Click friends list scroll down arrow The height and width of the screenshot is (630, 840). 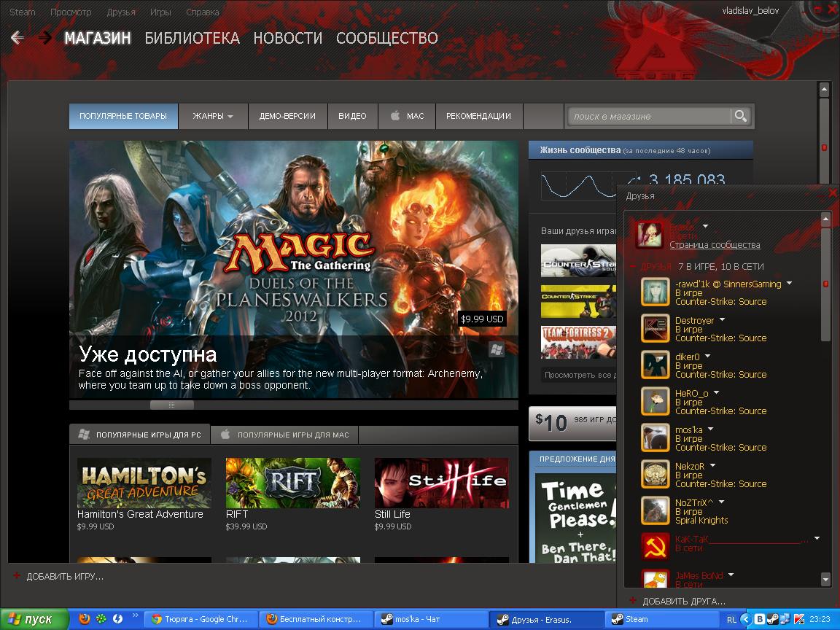coord(825,579)
